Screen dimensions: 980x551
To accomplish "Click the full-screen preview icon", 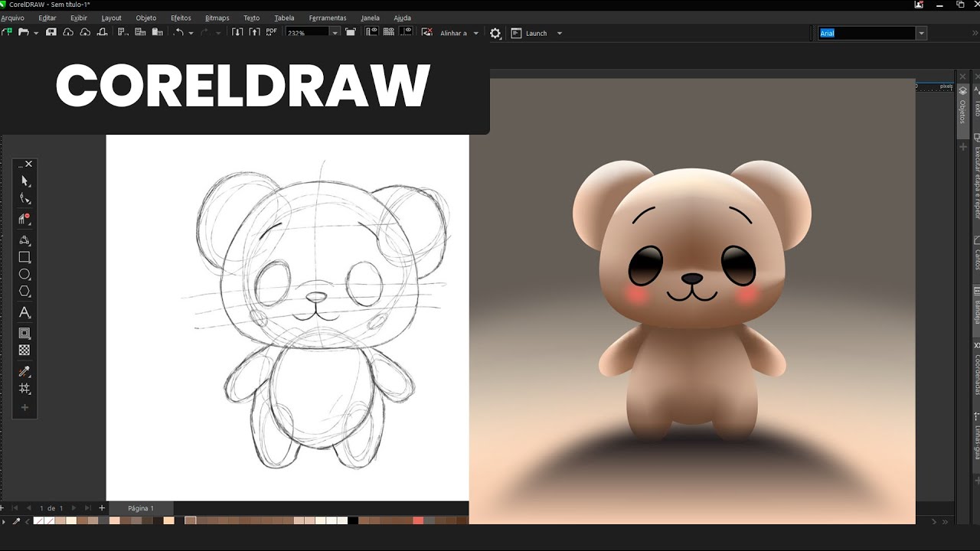I will [350, 33].
